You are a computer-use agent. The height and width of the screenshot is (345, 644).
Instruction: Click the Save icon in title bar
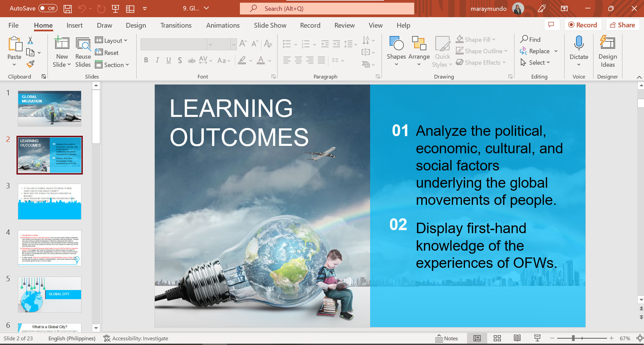coord(68,9)
